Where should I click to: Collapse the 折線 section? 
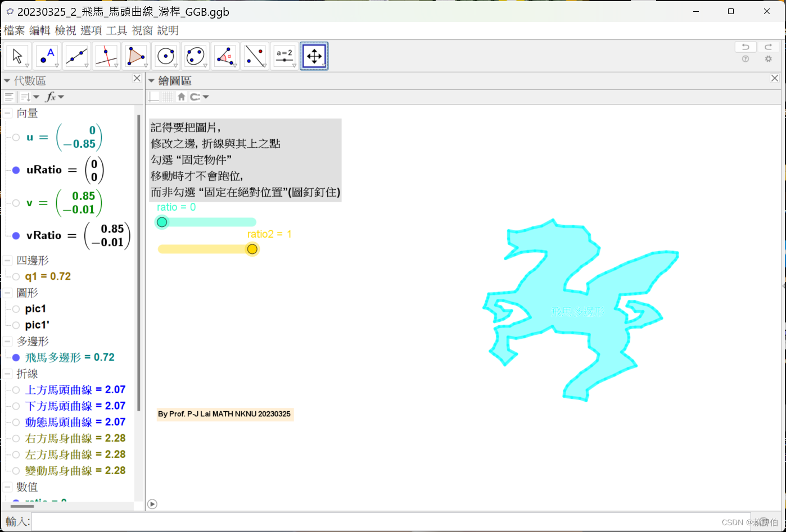pos(8,374)
